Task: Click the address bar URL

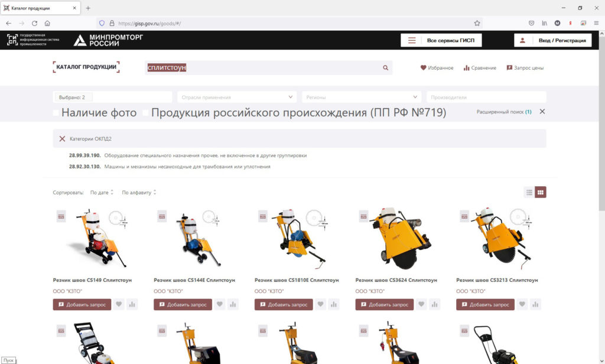Action: coord(149,23)
